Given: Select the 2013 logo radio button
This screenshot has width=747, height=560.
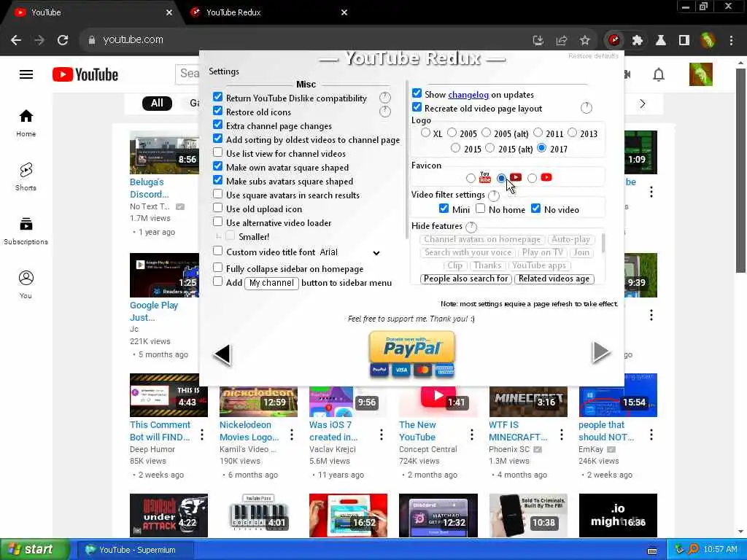Looking at the screenshot, I should 572,133.
